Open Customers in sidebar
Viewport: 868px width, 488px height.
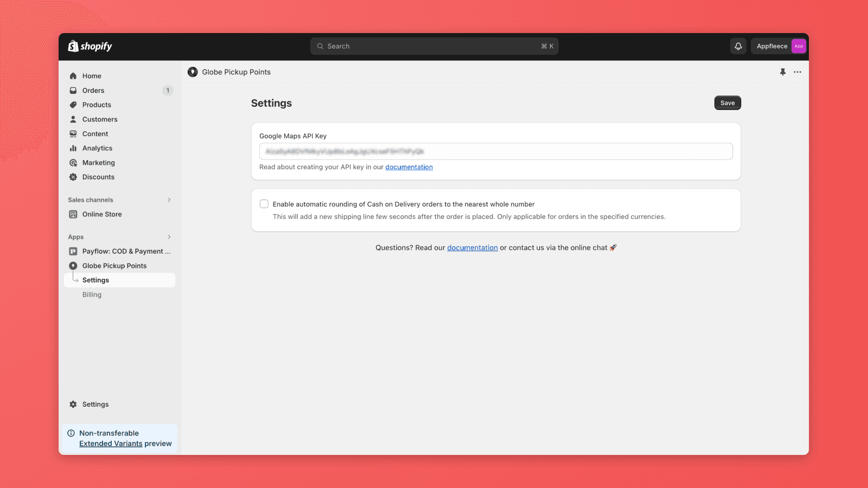click(119, 119)
